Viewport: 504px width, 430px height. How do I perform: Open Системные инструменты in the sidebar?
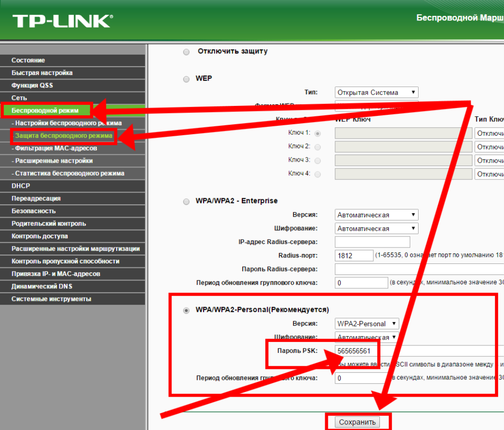coord(51,299)
